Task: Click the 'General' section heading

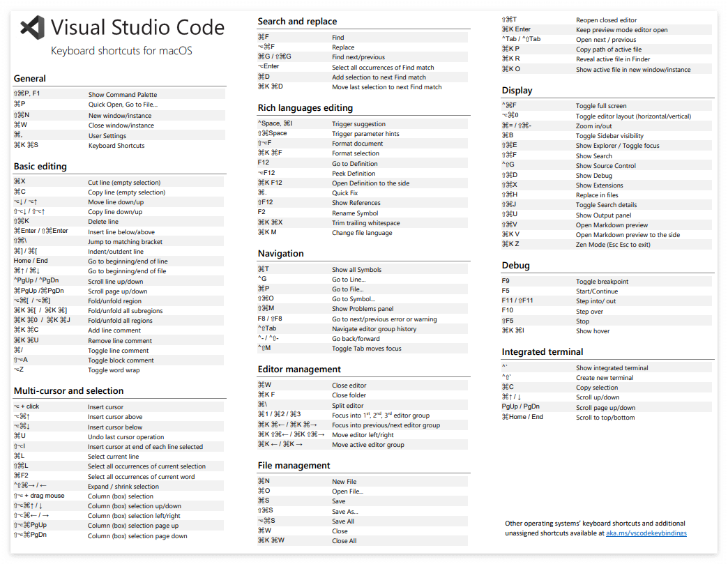Action: [30, 79]
